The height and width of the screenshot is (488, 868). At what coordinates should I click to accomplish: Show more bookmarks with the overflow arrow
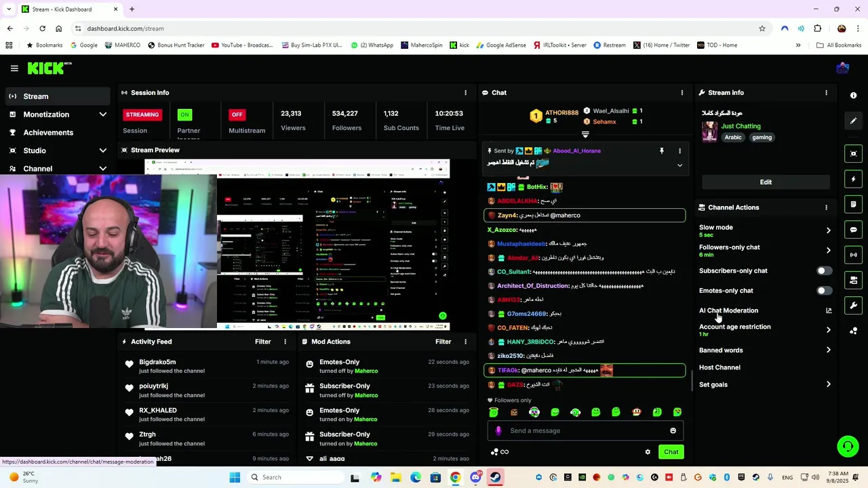[x=798, y=45]
